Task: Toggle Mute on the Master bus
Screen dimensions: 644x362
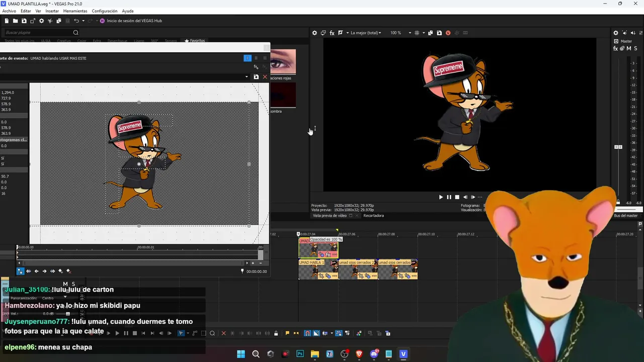Action: click(629, 49)
